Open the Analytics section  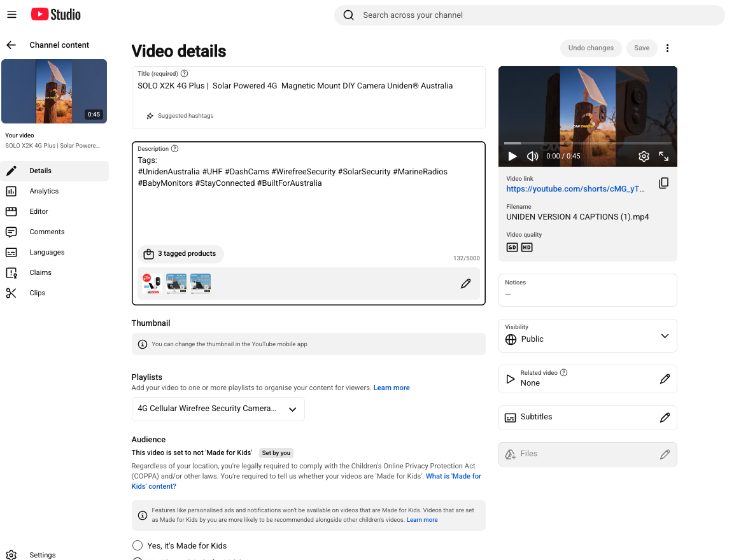(x=55, y=191)
